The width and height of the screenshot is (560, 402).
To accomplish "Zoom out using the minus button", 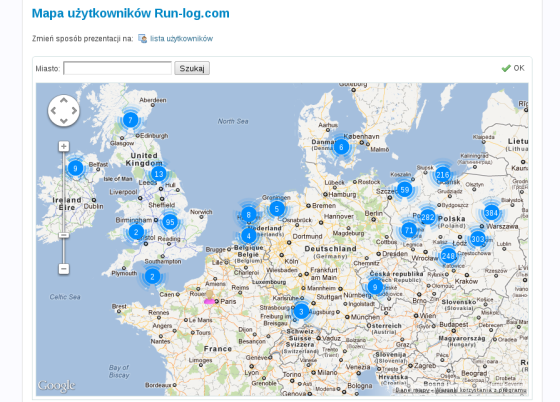I will [64, 268].
